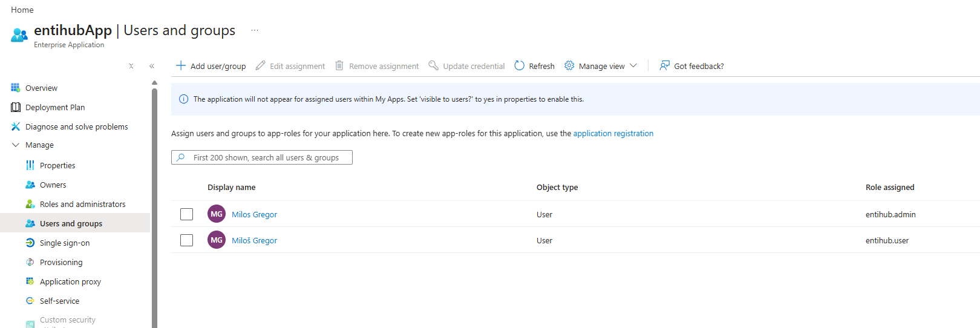Click the Update credential label
The image size is (980, 328).
pyautogui.click(x=474, y=66)
